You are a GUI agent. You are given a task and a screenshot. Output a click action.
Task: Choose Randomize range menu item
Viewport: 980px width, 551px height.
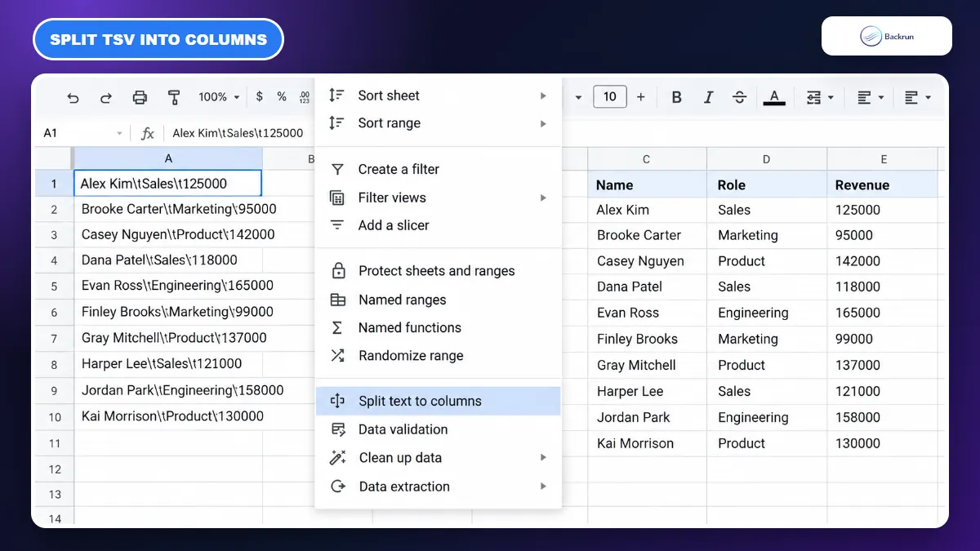point(438,356)
